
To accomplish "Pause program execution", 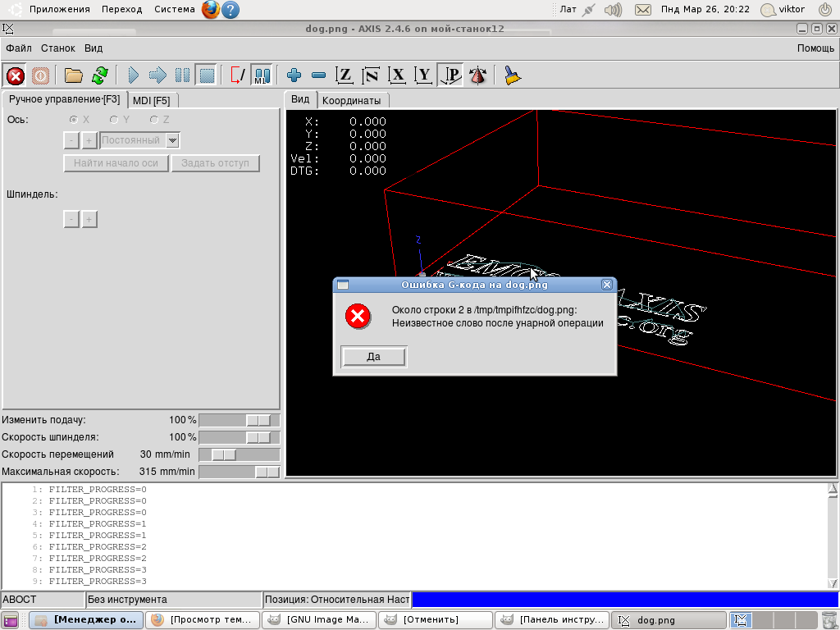I will (182, 75).
